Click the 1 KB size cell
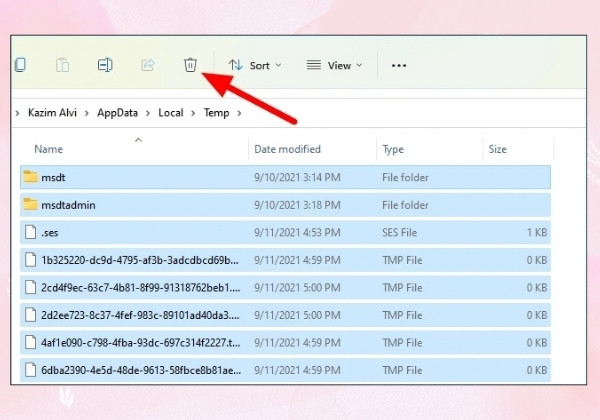 (x=537, y=233)
